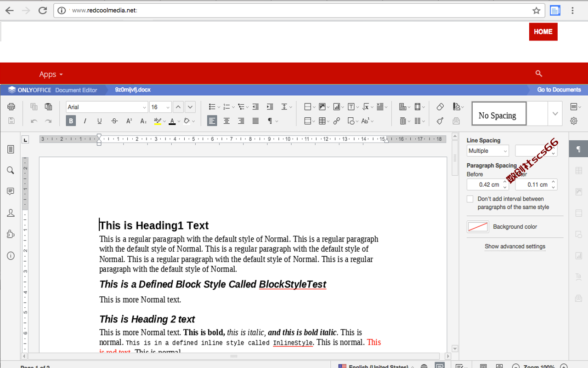Open the Chat panel in left sidebar

coord(11,213)
